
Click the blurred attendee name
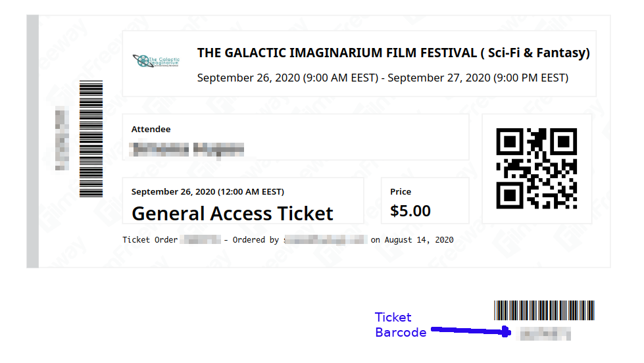[188, 149]
